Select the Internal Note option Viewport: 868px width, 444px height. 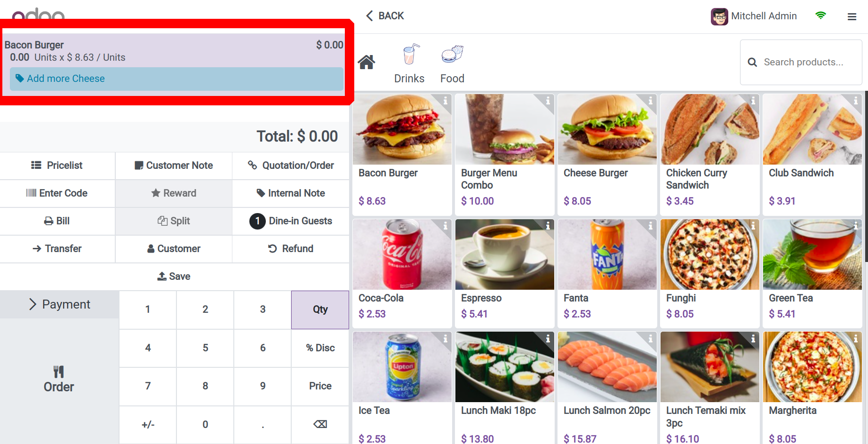click(x=291, y=193)
